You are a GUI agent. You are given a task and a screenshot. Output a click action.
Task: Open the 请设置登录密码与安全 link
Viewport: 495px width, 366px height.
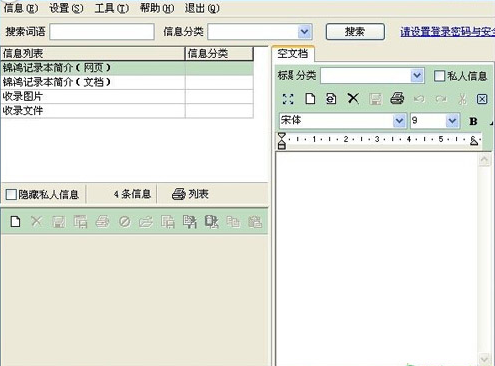447,32
